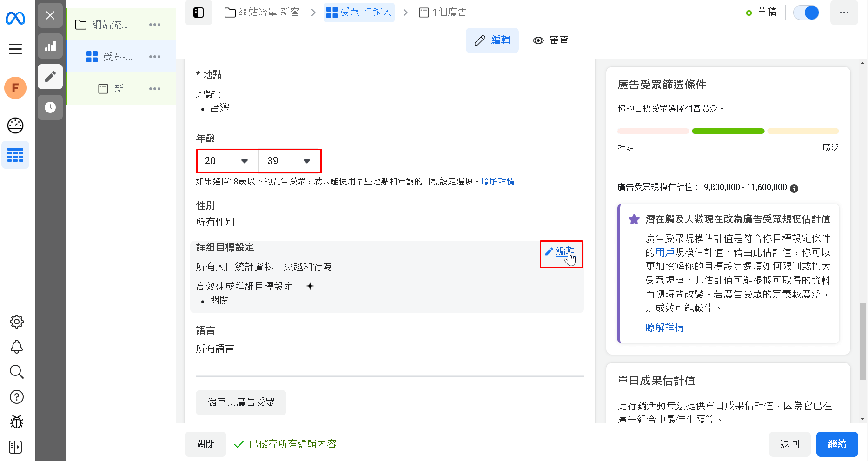The width and height of the screenshot is (868, 461).
Task: Switch to the 審查 tab
Action: click(550, 40)
